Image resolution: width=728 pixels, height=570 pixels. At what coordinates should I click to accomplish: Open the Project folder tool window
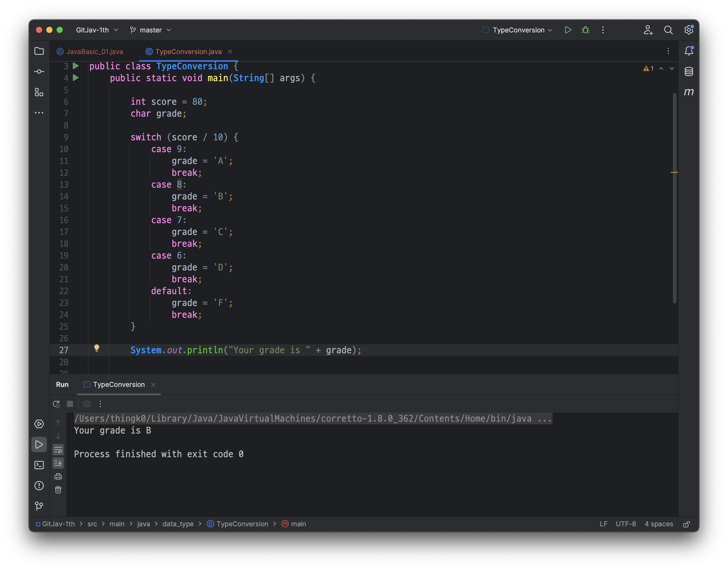click(x=39, y=51)
